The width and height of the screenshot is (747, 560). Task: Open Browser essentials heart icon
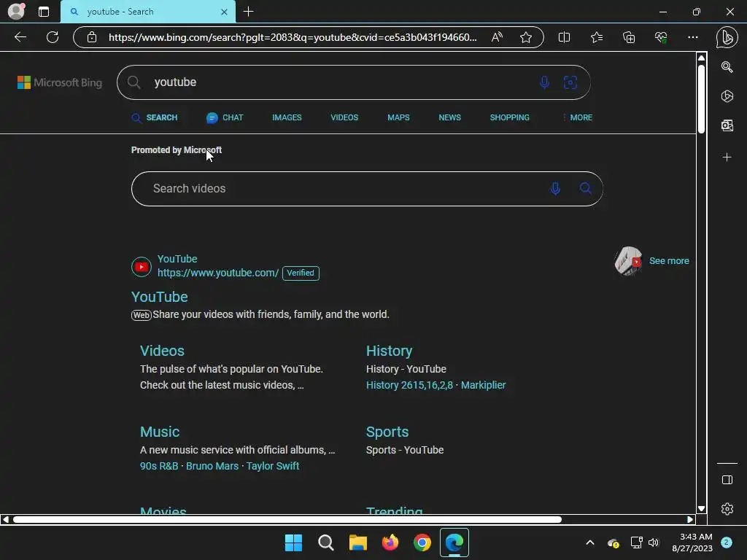[x=661, y=37]
